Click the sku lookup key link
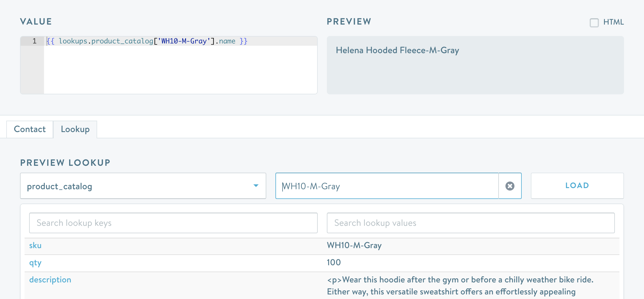The image size is (644, 299). point(35,246)
